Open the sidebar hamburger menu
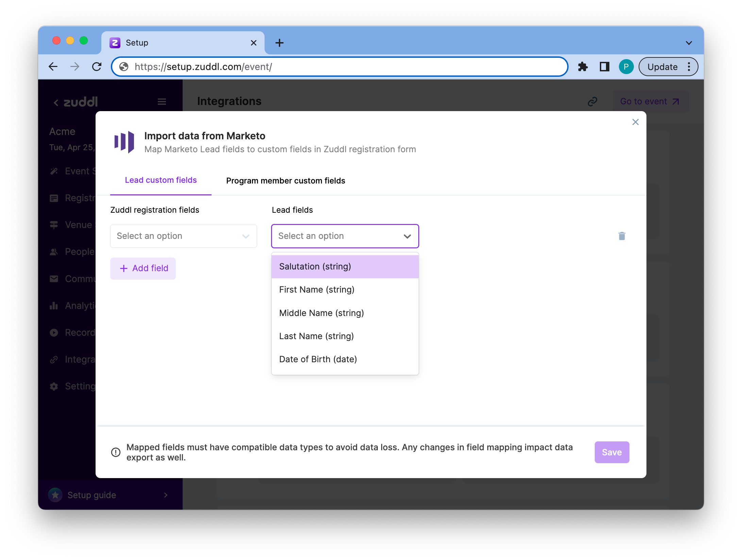 click(162, 101)
